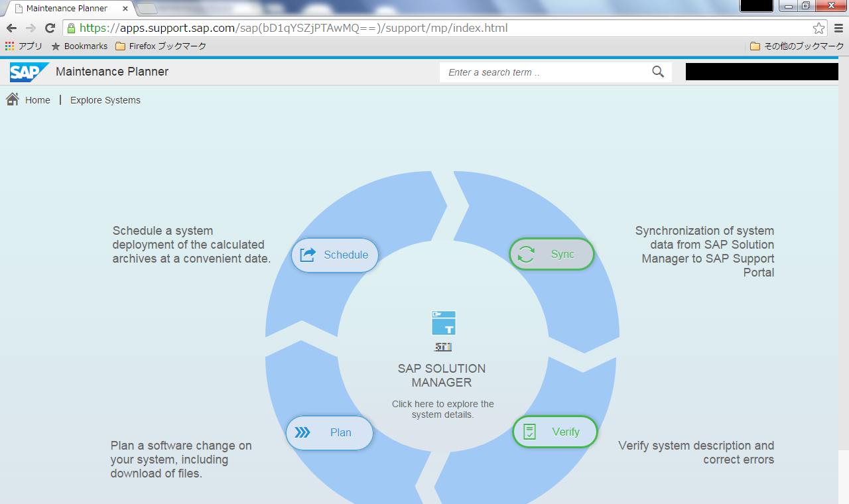Viewport: 849px width, 504px height.
Task: Open the Firefox ブックマーク bookmarks folder
Action: tap(161, 46)
